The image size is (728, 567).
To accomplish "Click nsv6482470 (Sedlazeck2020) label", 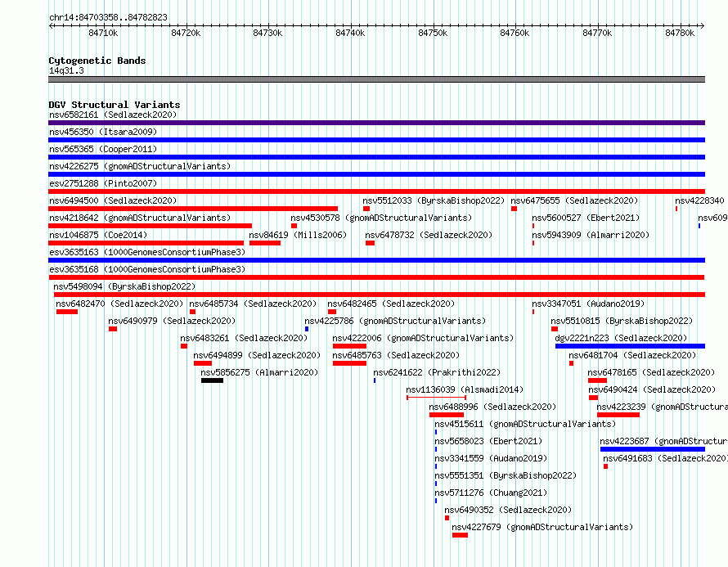I will click(x=119, y=304).
